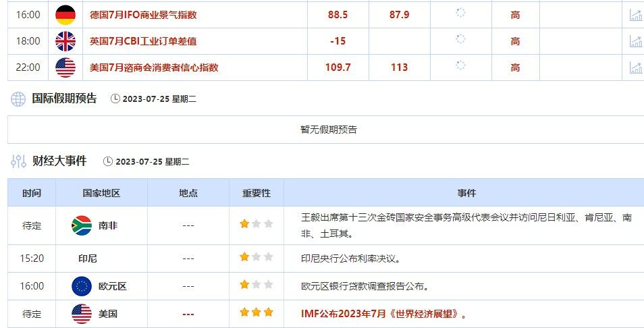This screenshot has height=328, width=644.
Task: Open IMF公布2023年7月《世界经济展望》 event
Action: click(x=384, y=315)
